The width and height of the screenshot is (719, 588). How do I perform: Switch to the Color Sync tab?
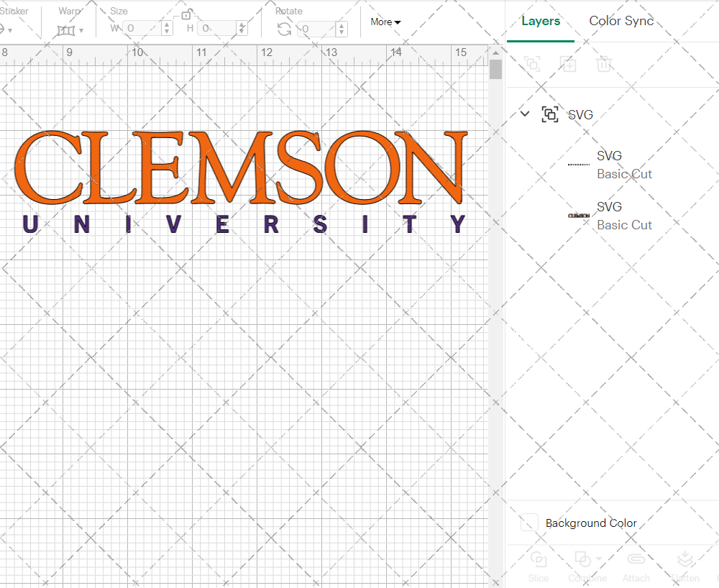pos(621,21)
